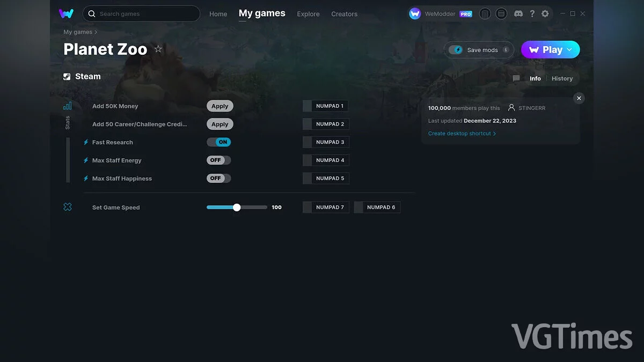Open the Discord icon link

[x=518, y=14]
